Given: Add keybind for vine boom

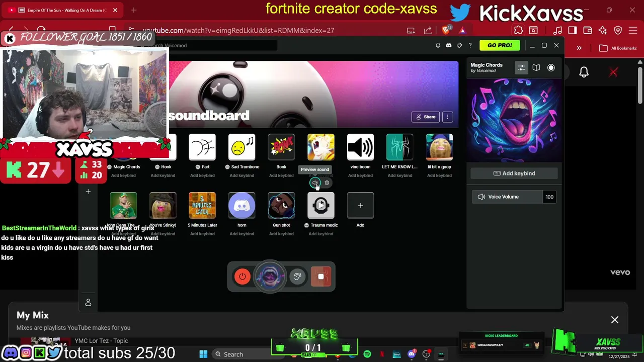Looking at the screenshot, I should click(x=360, y=175).
